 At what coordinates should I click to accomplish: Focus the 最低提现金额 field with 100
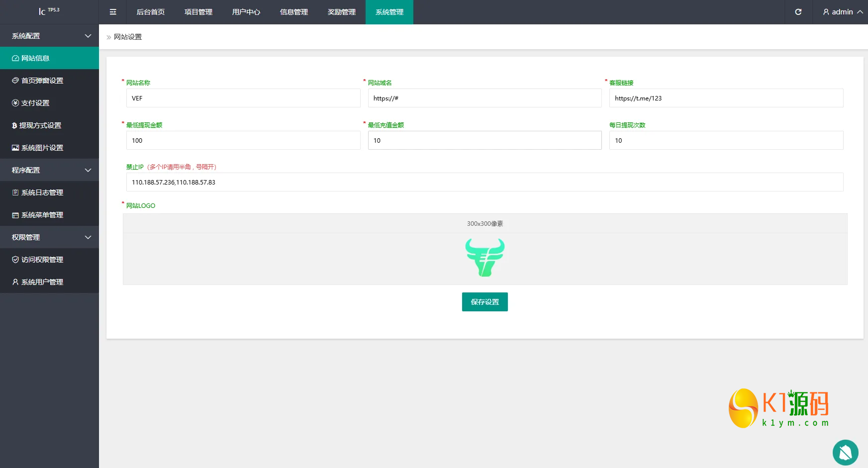pos(243,140)
